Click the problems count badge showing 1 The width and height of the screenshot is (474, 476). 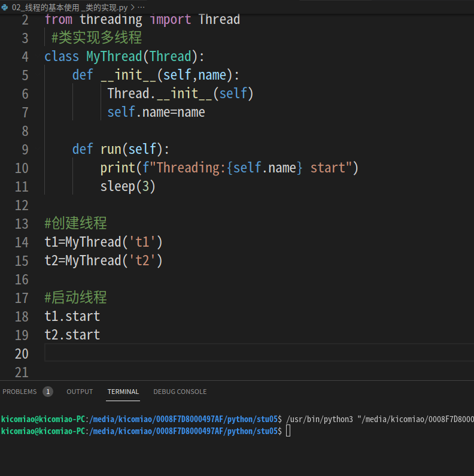coord(48,392)
